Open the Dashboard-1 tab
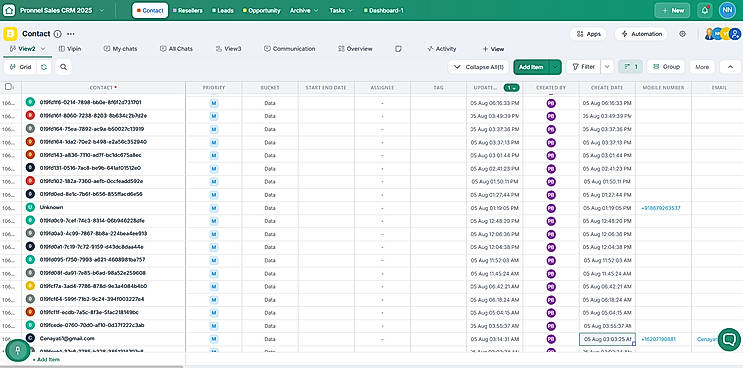 tap(384, 10)
